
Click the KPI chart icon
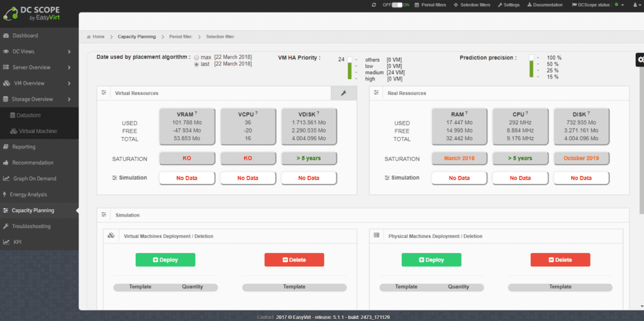click(x=6, y=242)
